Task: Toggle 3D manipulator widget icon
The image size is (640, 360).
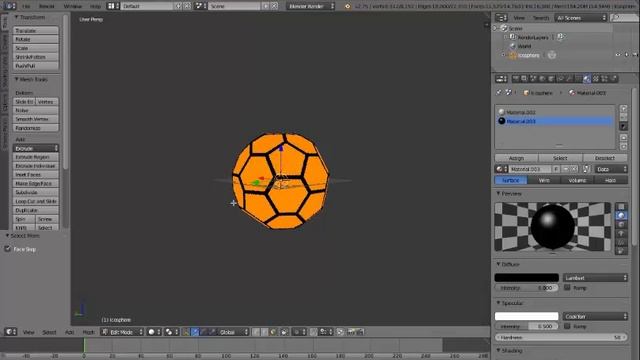Action: pyautogui.click(x=185, y=332)
